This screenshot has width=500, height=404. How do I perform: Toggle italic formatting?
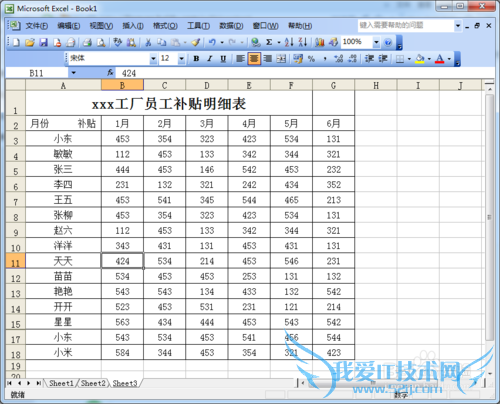coord(210,59)
